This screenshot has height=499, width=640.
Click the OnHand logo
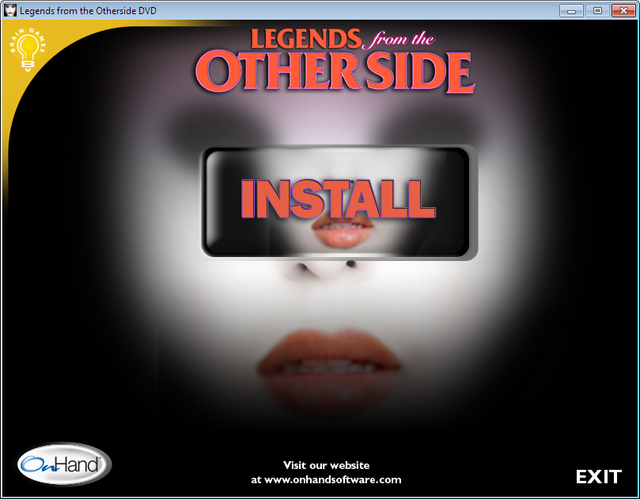click(64, 464)
